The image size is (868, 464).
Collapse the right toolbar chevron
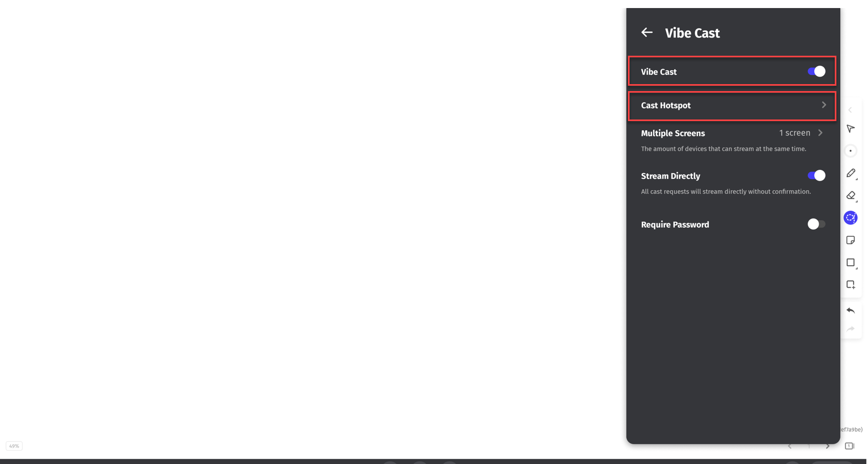point(850,110)
